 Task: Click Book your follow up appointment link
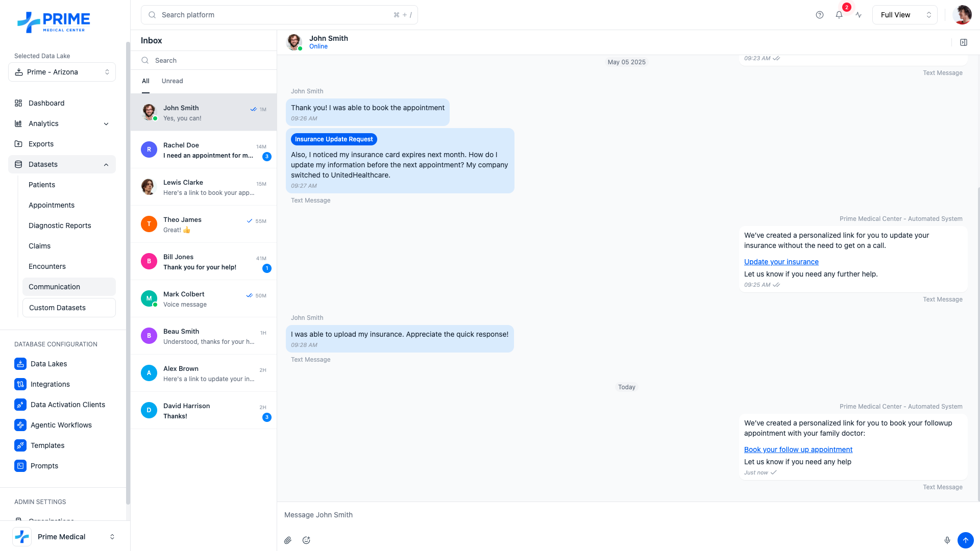tap(798, 449)
